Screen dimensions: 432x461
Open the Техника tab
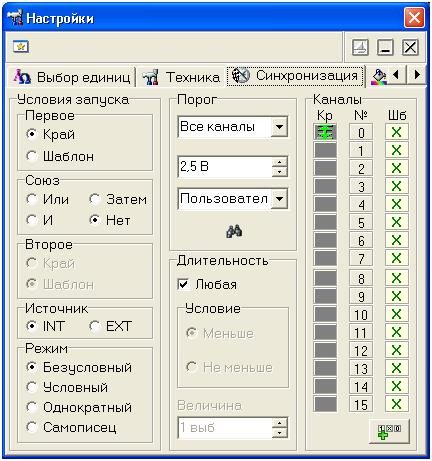tap(182, 77)
